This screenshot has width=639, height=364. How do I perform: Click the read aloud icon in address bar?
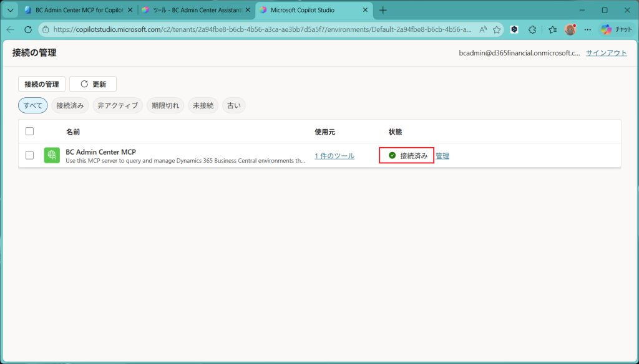[x=483, y=29]
